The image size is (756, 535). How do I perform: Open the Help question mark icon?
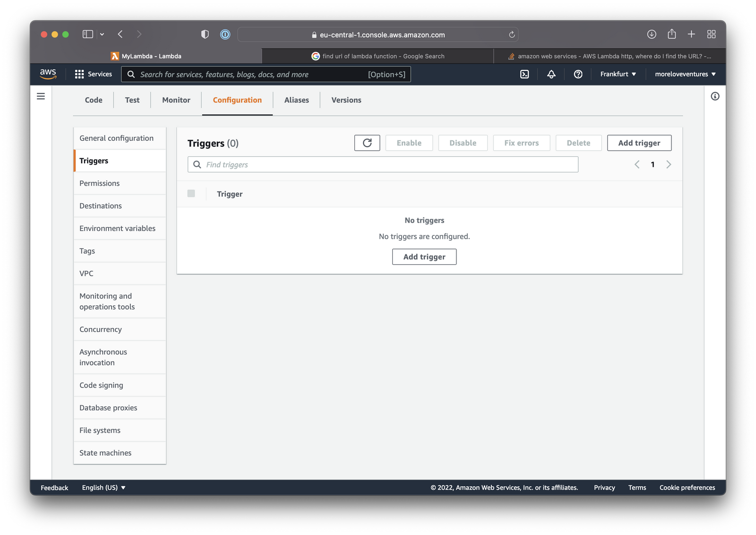(x=578, y=74)
